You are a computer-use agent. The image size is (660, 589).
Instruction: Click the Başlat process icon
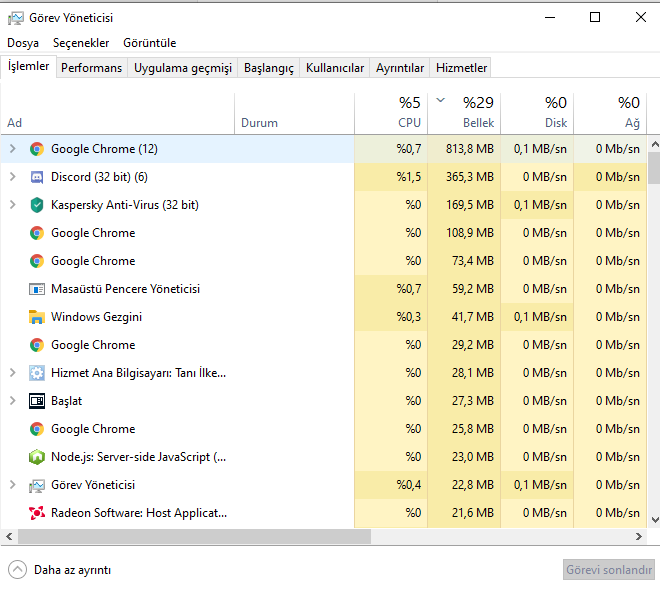coord(37,401)
